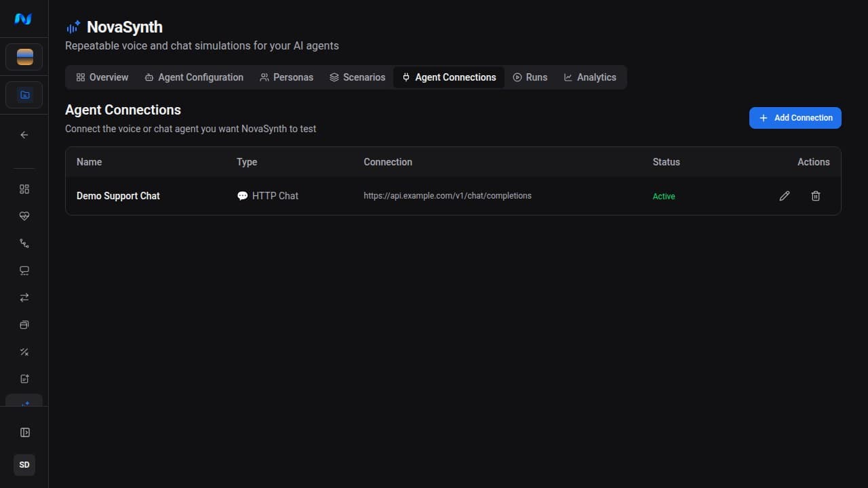Select the Agent Connections tab
Viewport: 868px width, 488px height.
pos(449,77)
